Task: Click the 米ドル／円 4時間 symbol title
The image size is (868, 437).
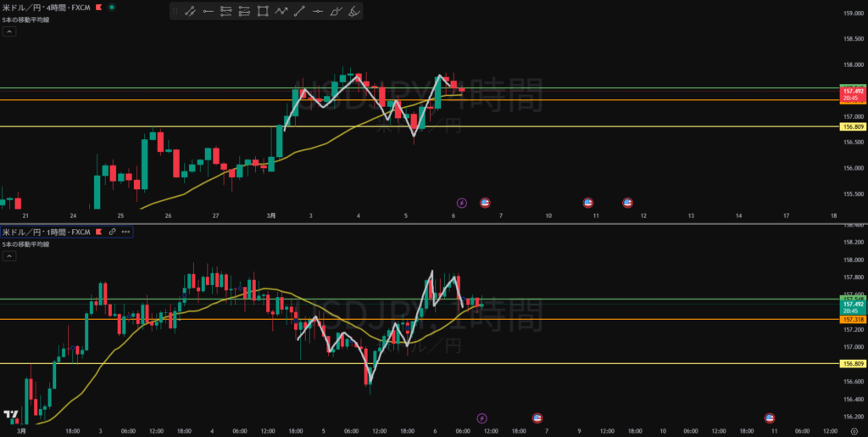Action: [x=44, y=7]
